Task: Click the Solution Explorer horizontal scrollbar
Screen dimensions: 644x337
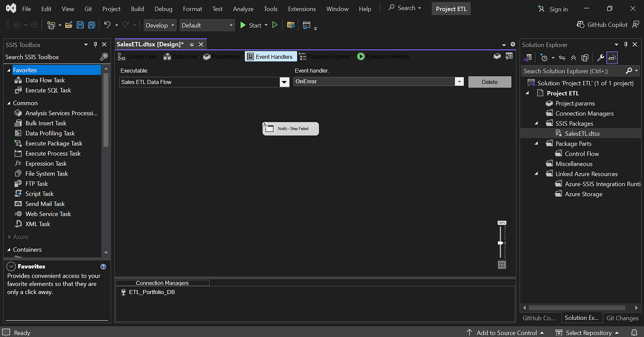Action: [x=577, y=308]
